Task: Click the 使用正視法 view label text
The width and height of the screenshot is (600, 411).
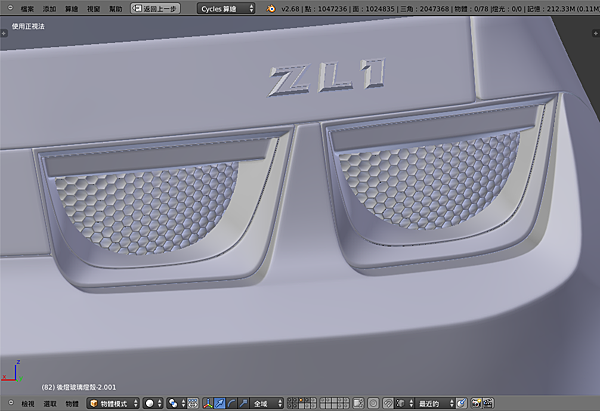Action: point(28,26)
